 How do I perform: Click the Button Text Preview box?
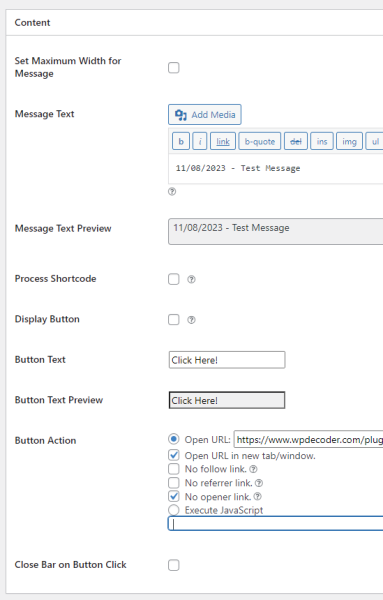click(227, 400)
